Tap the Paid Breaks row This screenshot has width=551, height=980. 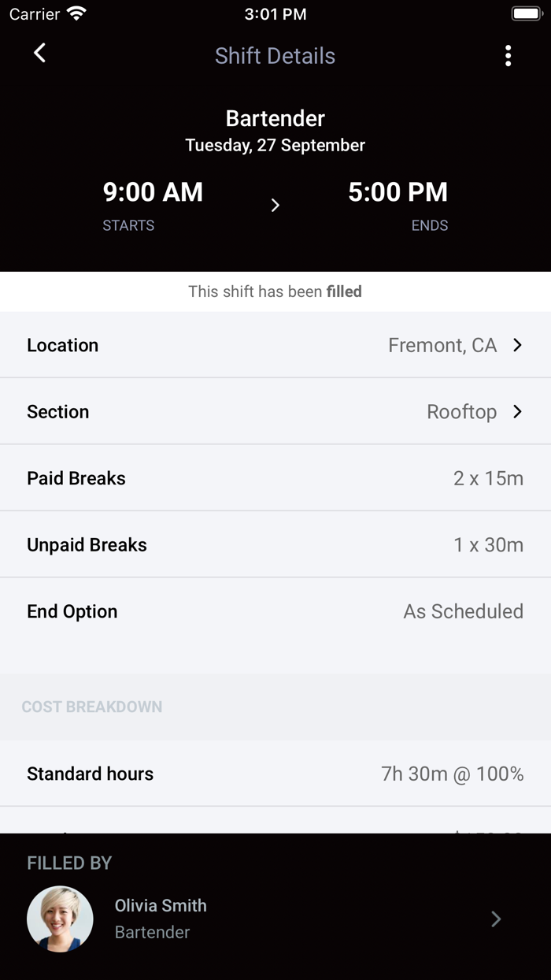(x=275, y=478)
